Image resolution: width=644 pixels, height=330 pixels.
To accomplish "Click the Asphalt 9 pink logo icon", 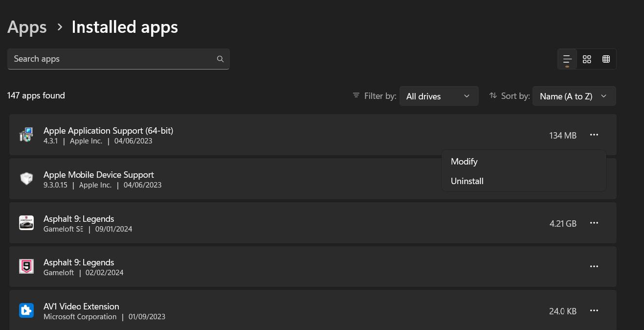I will click(x=26, y=266).
